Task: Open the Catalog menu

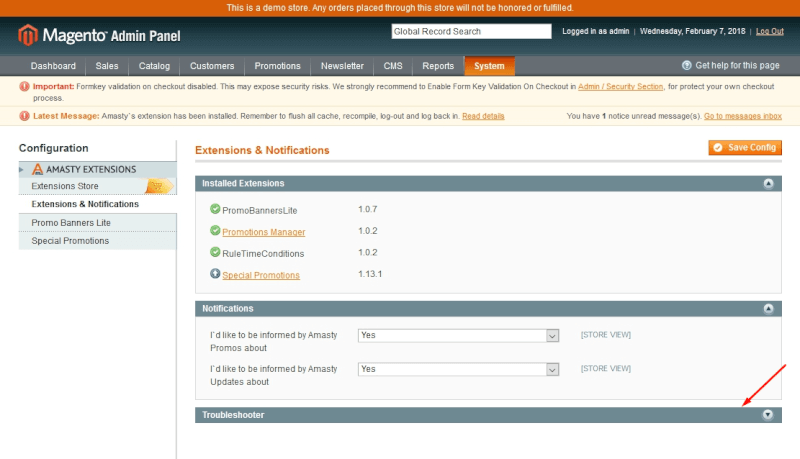Action: click(154, 66)
